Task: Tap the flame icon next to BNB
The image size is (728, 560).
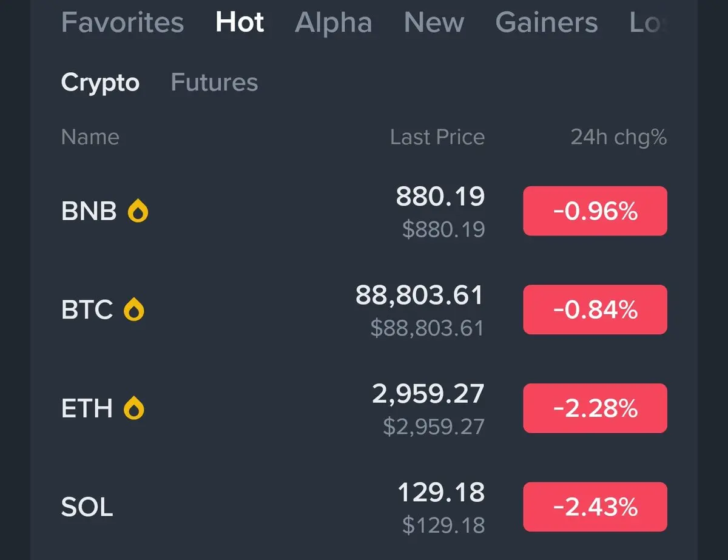Action: [x=138, y=211]
